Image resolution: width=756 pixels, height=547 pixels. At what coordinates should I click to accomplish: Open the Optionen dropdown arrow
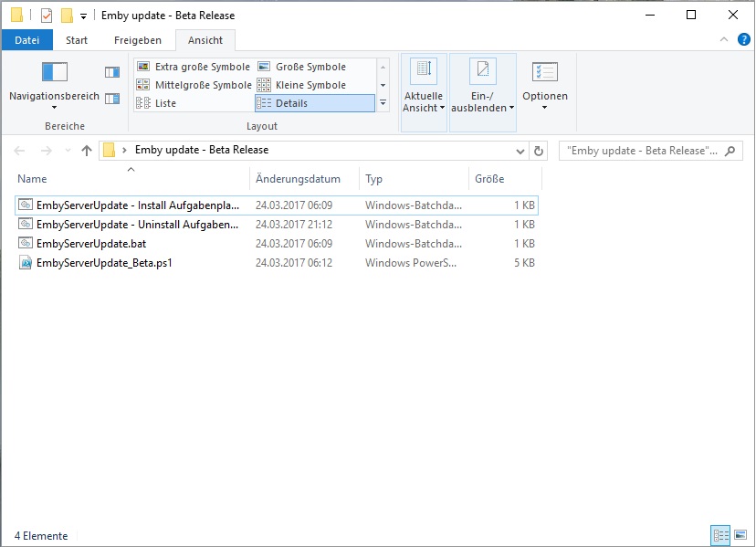click(x=545, y=108)
